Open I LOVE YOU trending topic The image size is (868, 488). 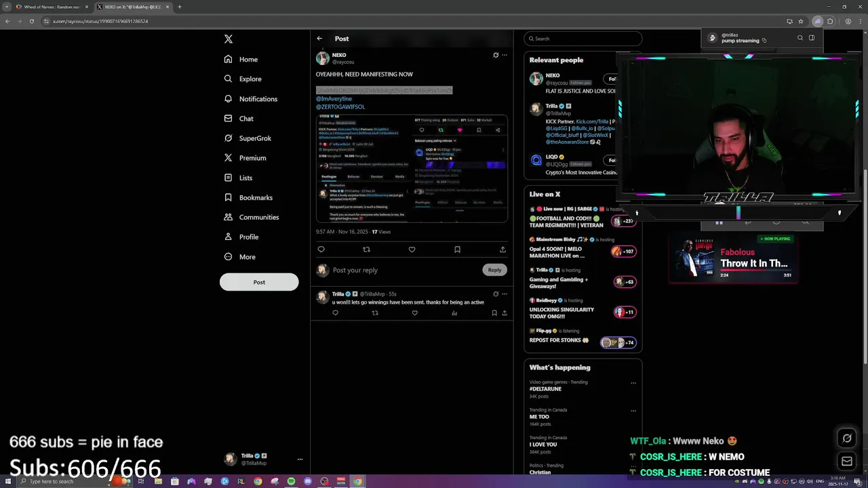tap(543, 445)
